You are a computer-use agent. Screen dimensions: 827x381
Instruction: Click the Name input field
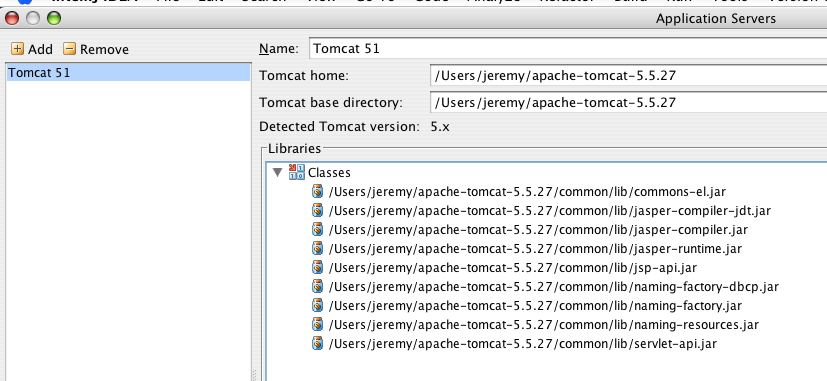pos(568,49)
